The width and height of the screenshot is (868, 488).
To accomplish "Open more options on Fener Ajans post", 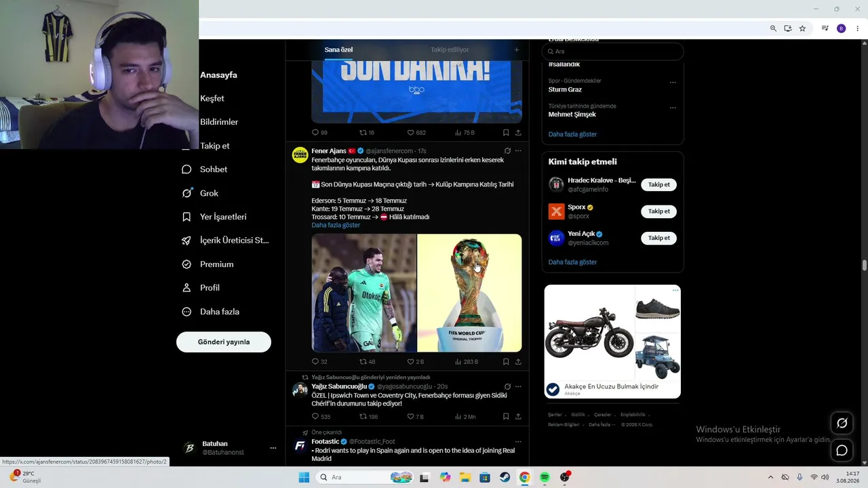I will (x=518, y=150).
